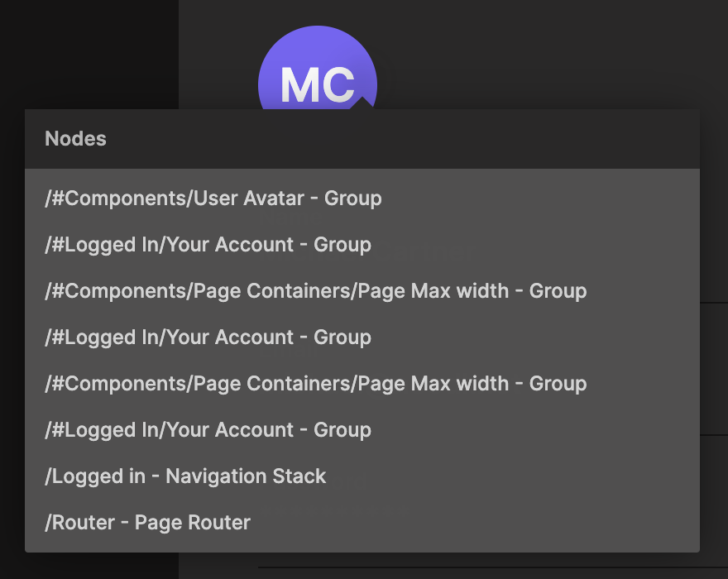728x579 pixels.
Task: Select the first Page Max width - Group node
Action: pos(316,291)
